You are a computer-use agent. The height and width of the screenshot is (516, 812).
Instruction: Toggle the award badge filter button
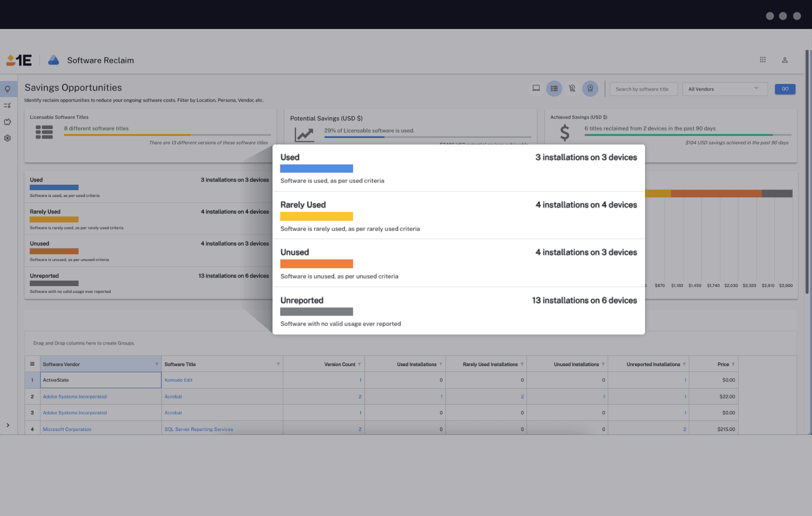(x=590, y=88)
